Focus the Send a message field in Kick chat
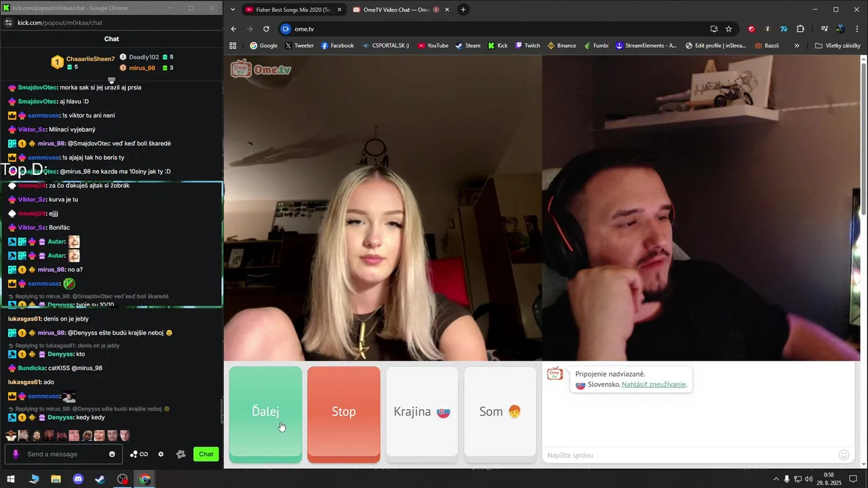Image resolution: width=868 pixels, height=488 pixels. [x=64, y=454]
